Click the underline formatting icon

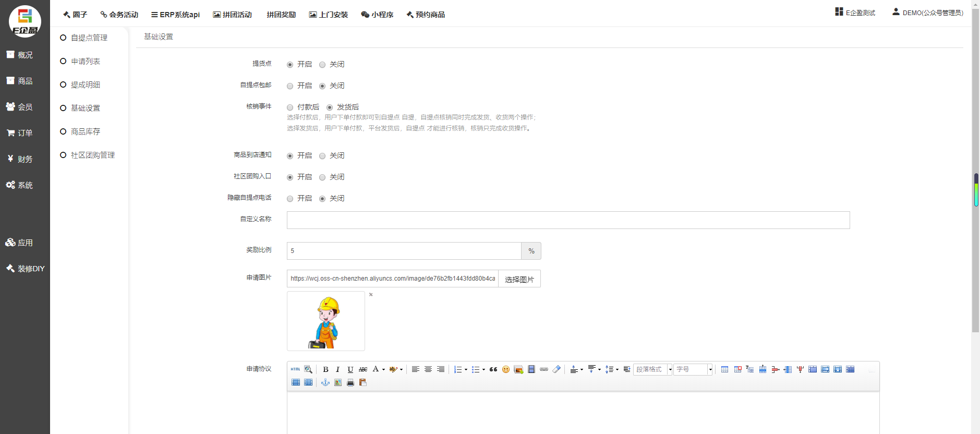pos(350,369)
